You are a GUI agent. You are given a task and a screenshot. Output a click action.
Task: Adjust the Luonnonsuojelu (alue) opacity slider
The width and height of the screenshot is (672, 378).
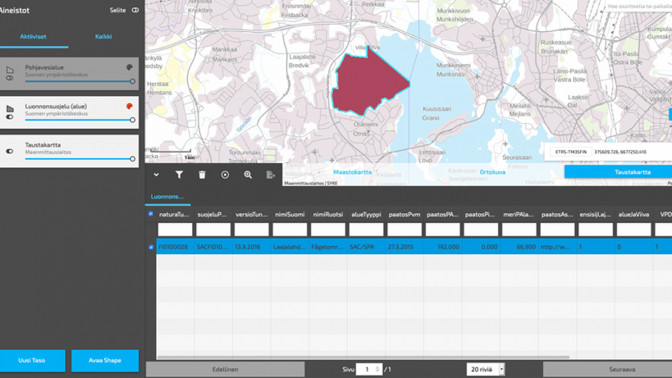(x=79, y=120)
